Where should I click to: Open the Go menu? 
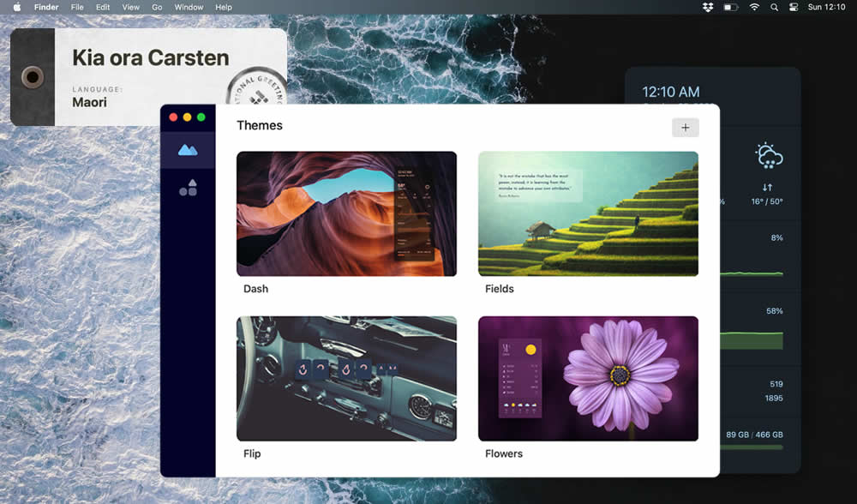157,7
